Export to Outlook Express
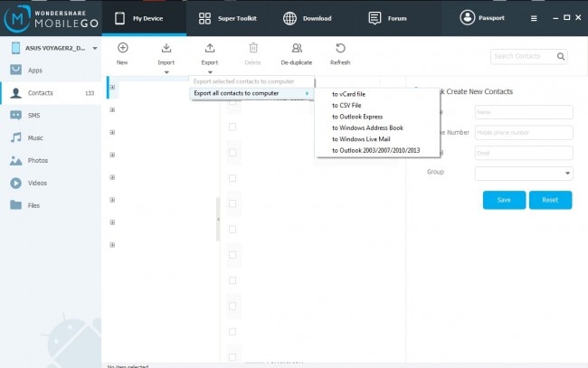Viewport: 588px width, 368px height. [x=377, y=117]
